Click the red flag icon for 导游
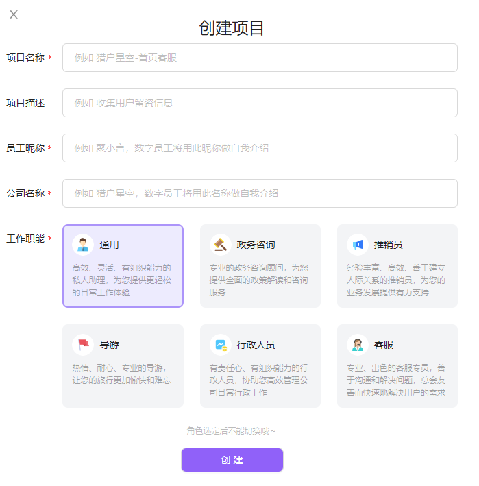This screenshot has height=486, width=479. pyautogui.click(x=83, y=345)
